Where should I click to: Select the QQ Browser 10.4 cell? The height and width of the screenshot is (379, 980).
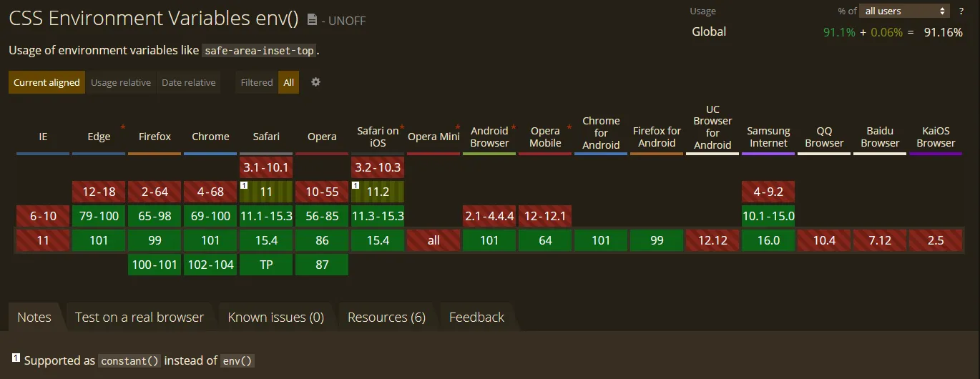tap(824, 240)
